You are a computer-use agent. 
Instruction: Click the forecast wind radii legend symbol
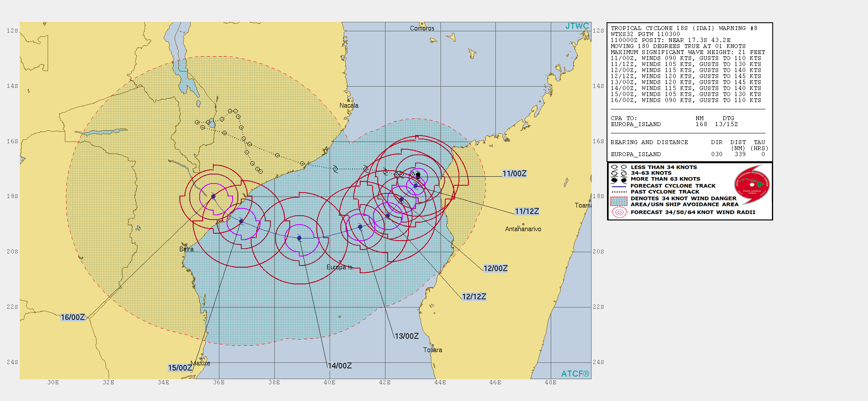click(619, 212)
